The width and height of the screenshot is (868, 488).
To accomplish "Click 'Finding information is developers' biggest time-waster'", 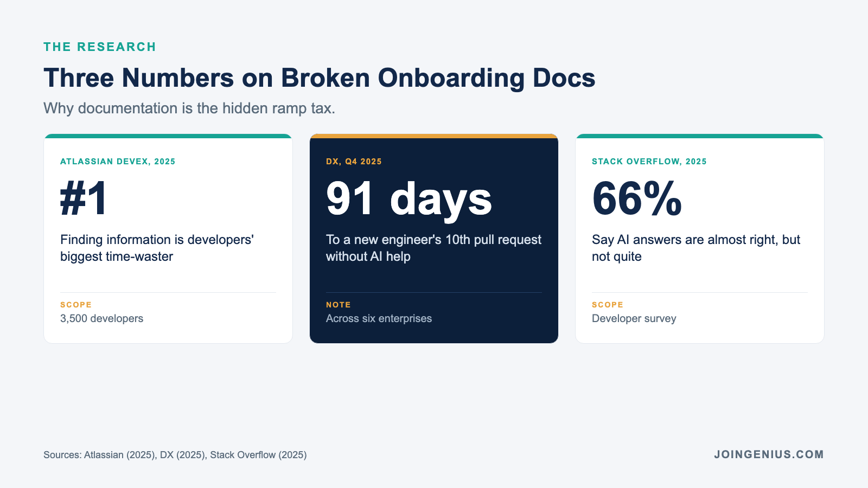I will tap(157, 248).
